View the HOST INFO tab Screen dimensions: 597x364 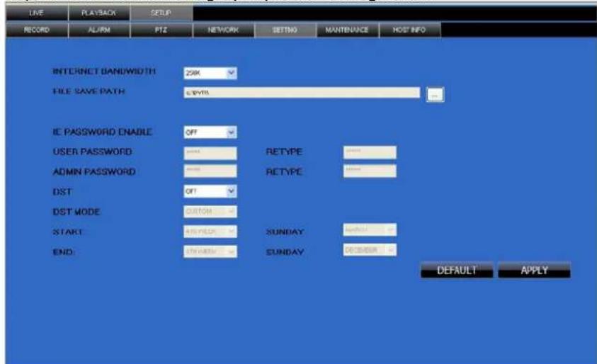[x=409, y=30]
